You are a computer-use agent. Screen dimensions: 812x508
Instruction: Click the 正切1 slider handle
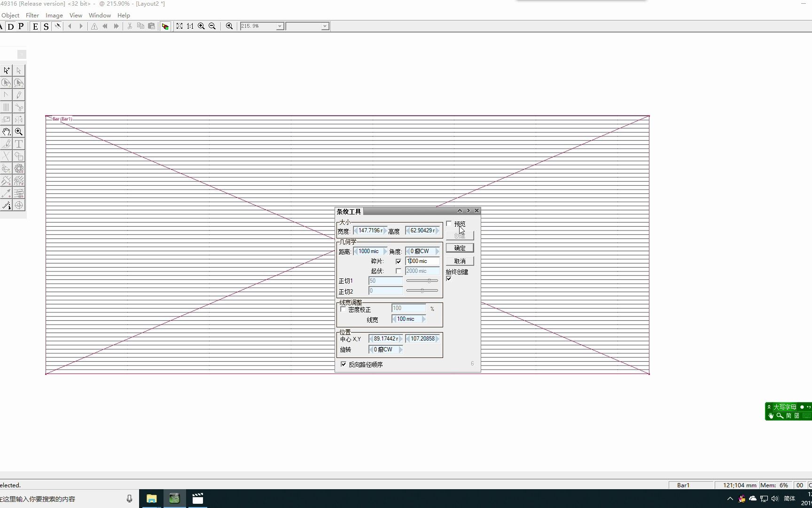[x=429, y=281]
